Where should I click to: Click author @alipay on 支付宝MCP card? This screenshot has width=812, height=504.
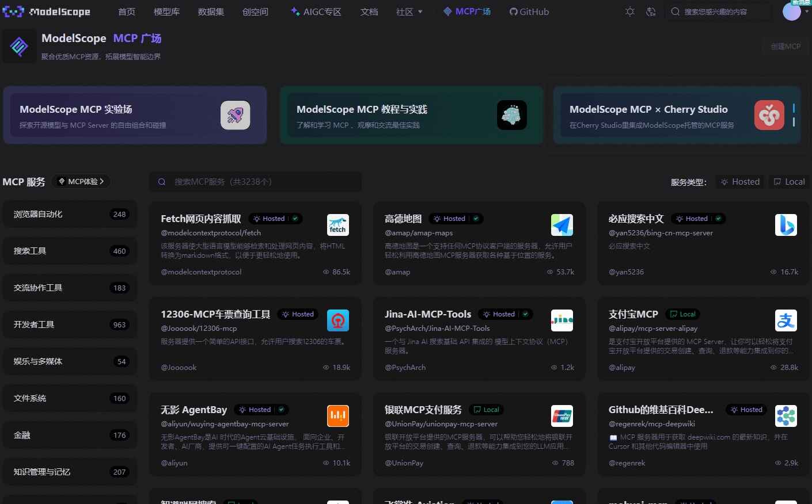point(622,367)
